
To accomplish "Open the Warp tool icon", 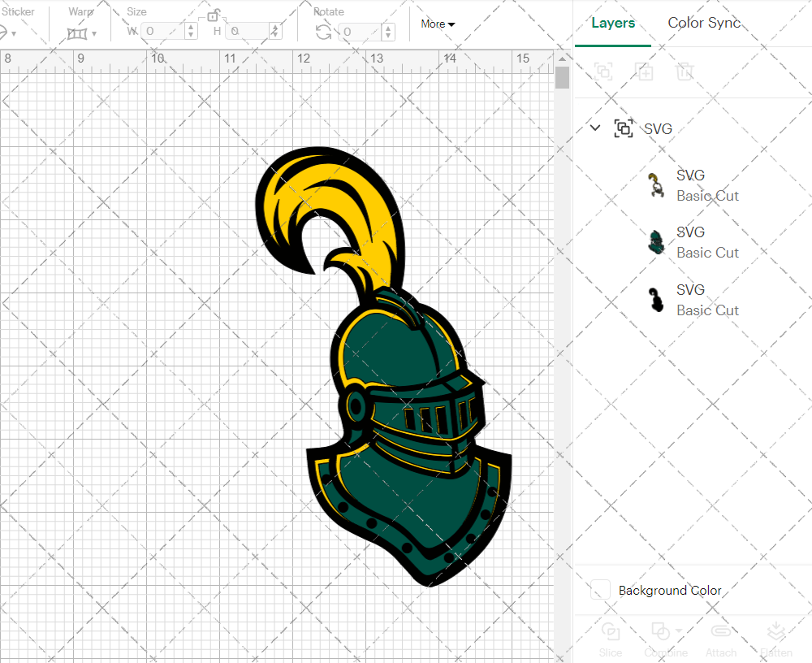I will (x=76, y=33).
